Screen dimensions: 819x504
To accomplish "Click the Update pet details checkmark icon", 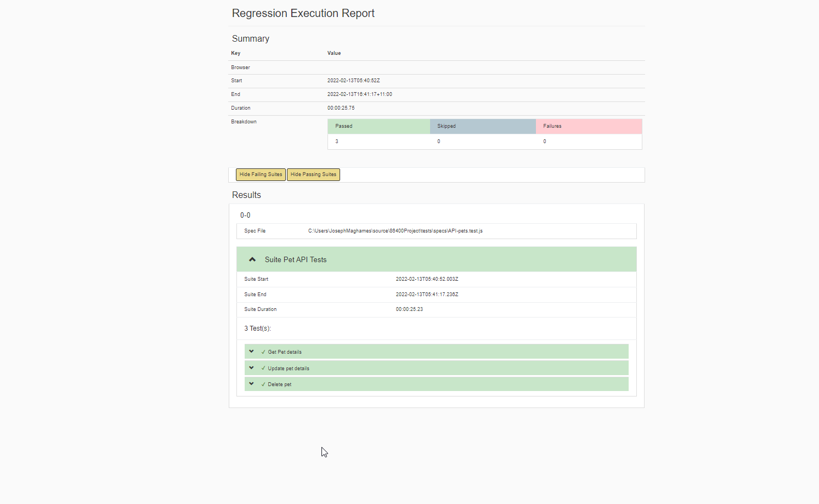I will coord(263,369).
